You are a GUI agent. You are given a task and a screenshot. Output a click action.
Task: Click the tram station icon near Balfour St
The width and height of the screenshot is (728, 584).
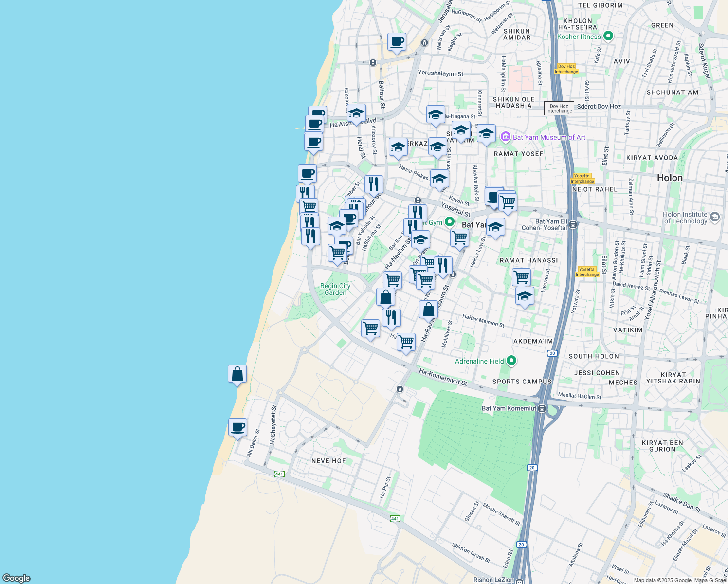(373, 64)
